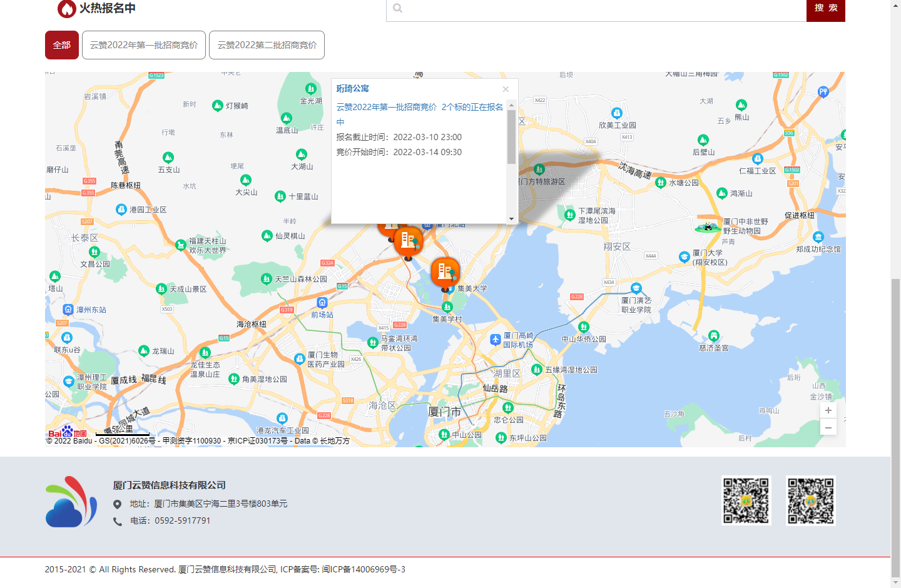This screenshot has height=588, width=901.
Task: Click the left QR code image
Action: tap(746, 500)
